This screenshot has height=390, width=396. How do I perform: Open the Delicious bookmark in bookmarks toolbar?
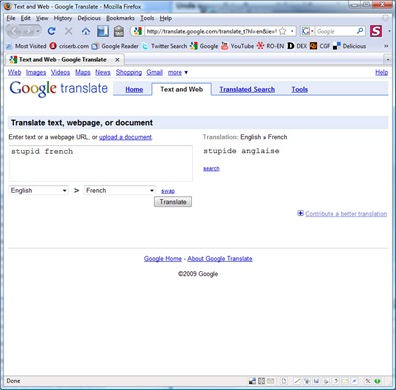pyautogui.click(x=350, y=46)
